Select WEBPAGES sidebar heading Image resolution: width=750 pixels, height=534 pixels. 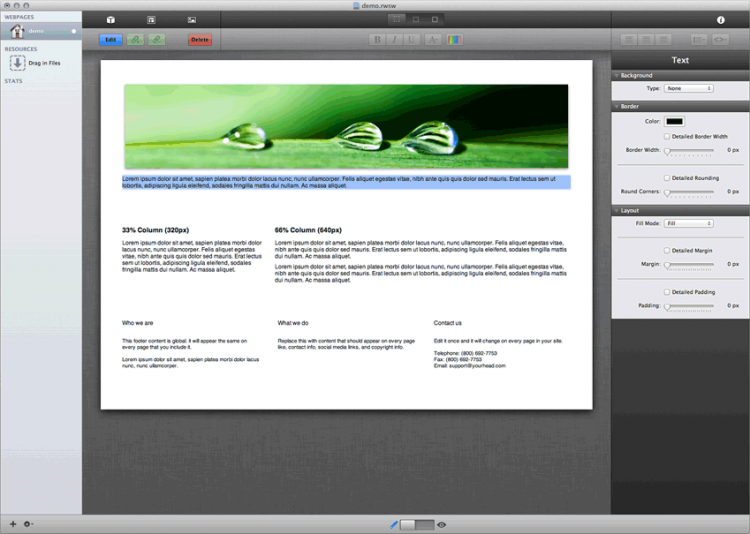(20, 17)
